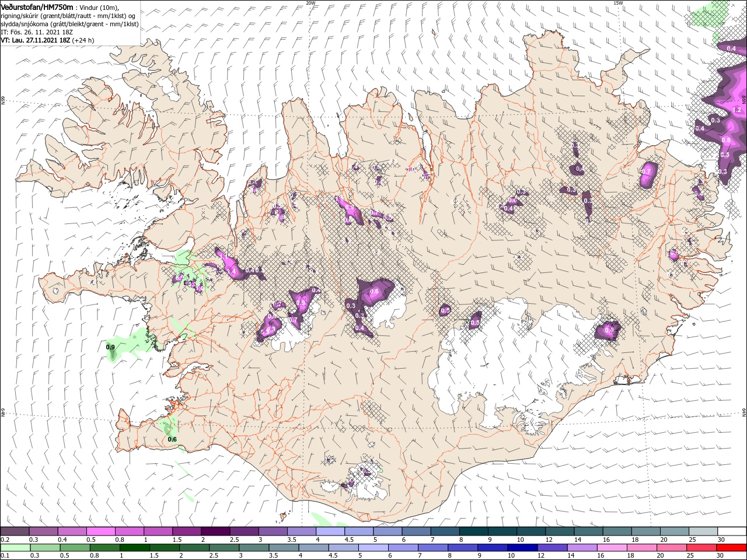Select the 'IT: Fös. 26. 11. 2021 18Z' line
This screenshot has width=747, height=560.
(x=36, y=32)
